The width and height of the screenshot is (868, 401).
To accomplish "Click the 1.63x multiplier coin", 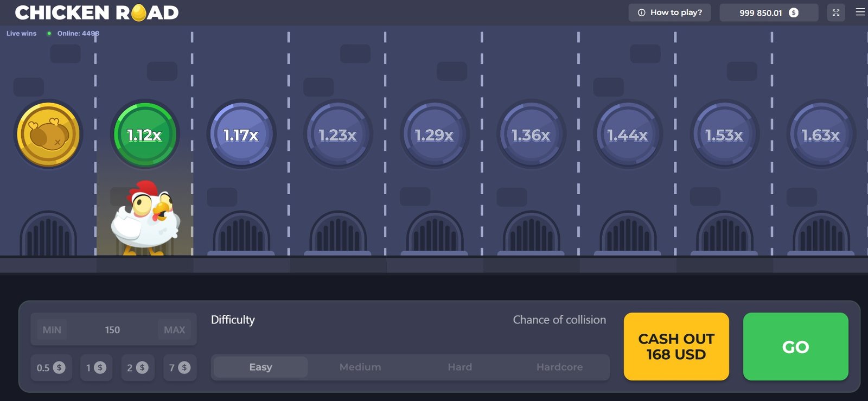I will point(820,135).
